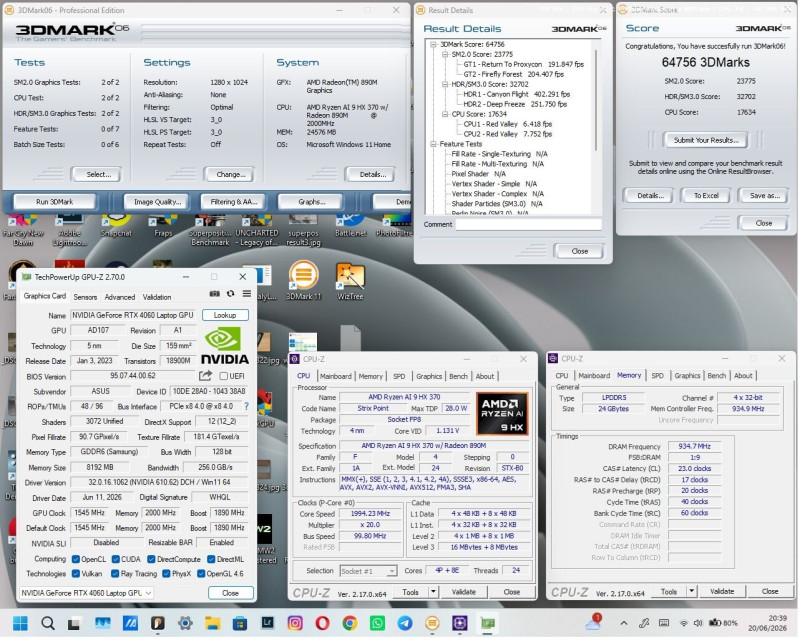Click Comment input field in Result Details

click(528, 225)
